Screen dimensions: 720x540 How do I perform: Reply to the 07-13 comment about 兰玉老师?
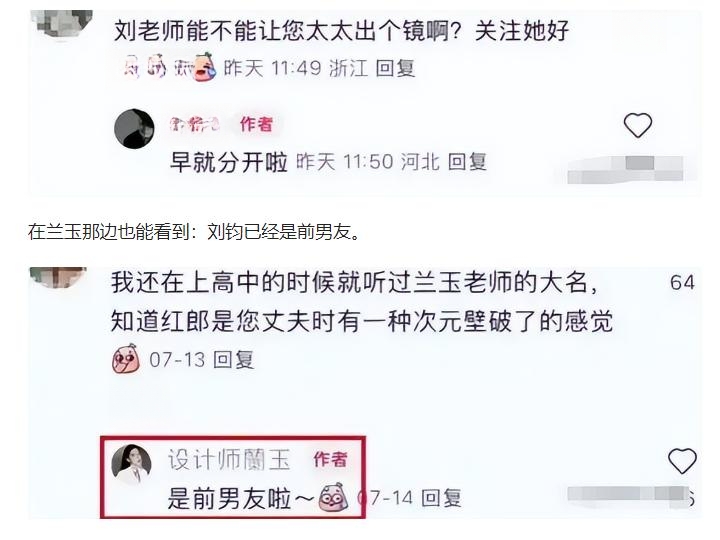(234, 360)
